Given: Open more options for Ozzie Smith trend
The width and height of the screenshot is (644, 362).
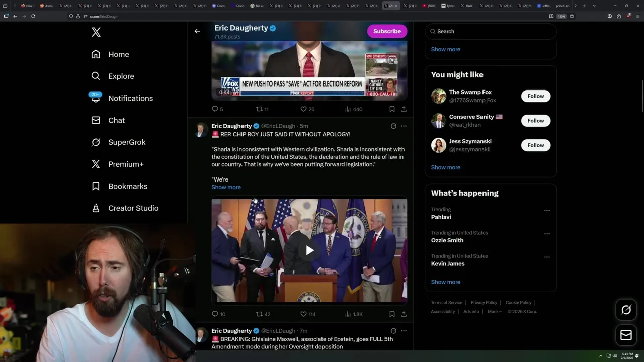Looking at the screenshot, I should (547, 234).
